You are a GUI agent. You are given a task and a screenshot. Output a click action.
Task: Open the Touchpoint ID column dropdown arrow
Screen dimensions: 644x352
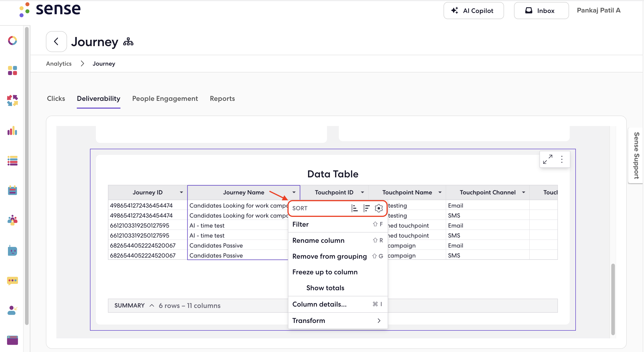point(362,192)
